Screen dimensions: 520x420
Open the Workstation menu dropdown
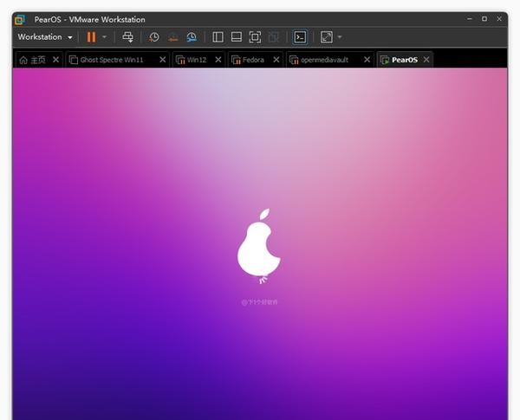click(45, 37)
